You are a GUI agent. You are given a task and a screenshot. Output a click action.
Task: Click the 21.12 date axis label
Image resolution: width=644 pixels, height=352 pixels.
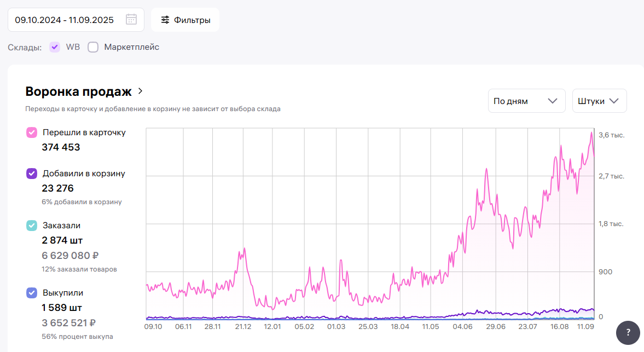tap(243, 327)
